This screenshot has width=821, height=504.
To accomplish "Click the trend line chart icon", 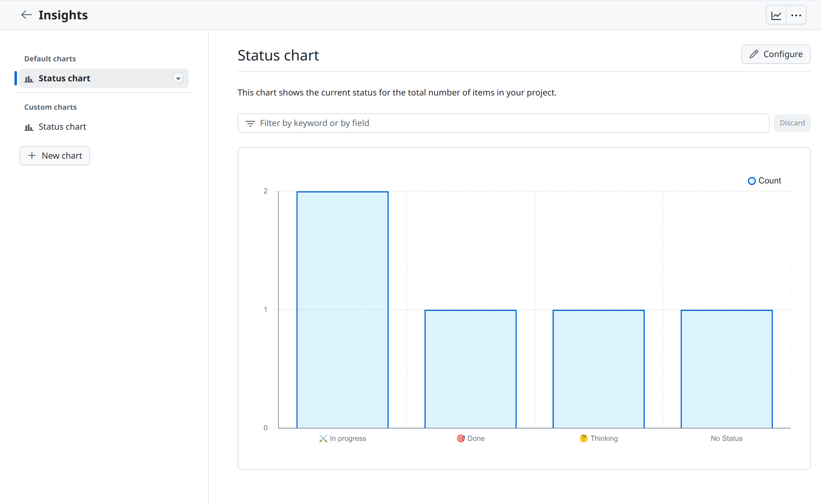I will click(776, 15).
